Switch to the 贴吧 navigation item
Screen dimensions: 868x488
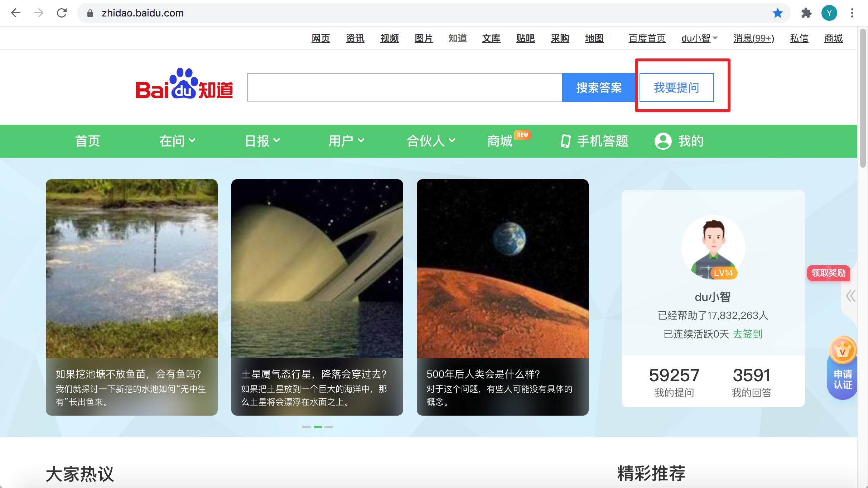[525, 38]
